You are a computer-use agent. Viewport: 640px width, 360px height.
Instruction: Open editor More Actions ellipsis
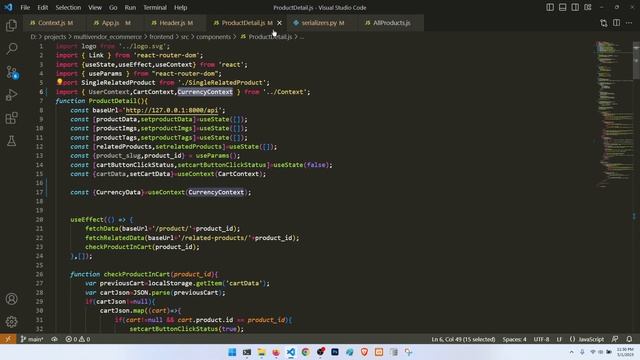coord(629,23)
